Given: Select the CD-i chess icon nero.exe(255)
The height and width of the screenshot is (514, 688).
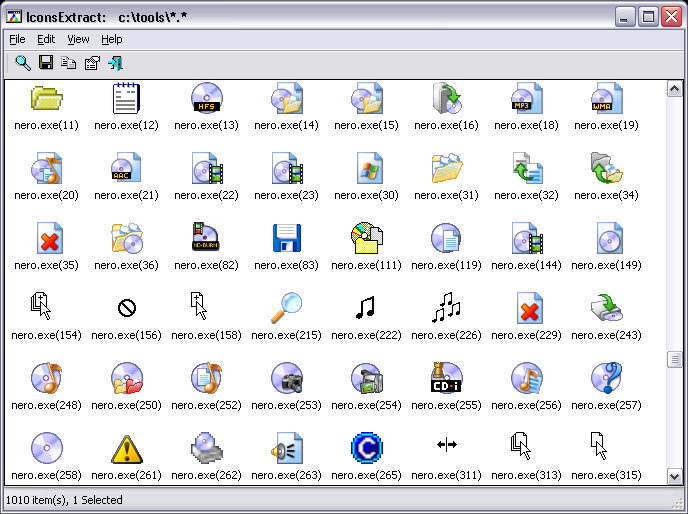Looking at the screenshot, I should [446, 377].
